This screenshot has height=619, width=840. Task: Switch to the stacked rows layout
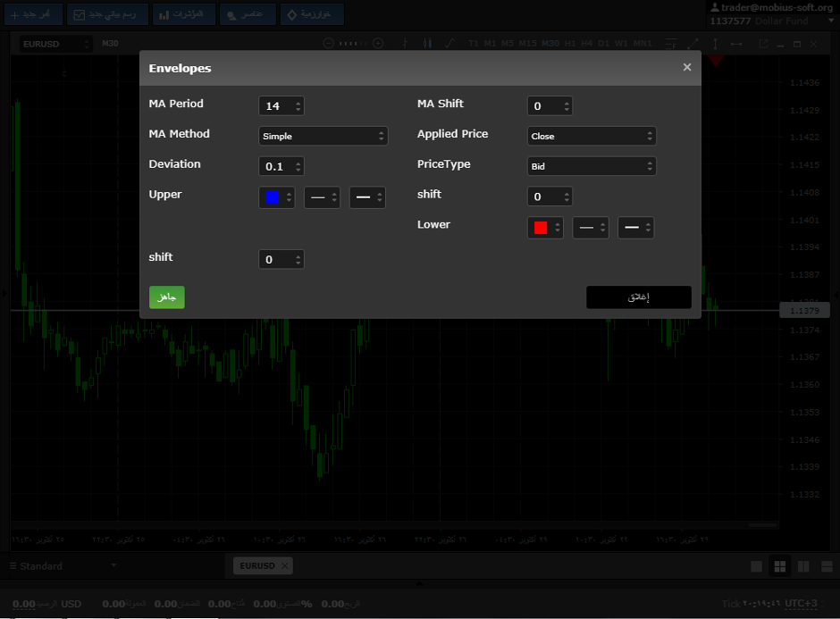(x=827, y=566)
